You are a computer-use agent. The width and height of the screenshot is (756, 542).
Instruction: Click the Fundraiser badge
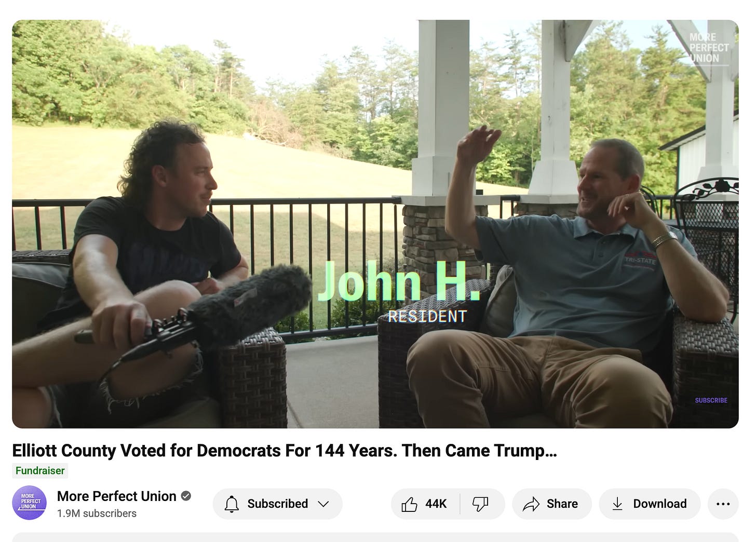(40, 471)
